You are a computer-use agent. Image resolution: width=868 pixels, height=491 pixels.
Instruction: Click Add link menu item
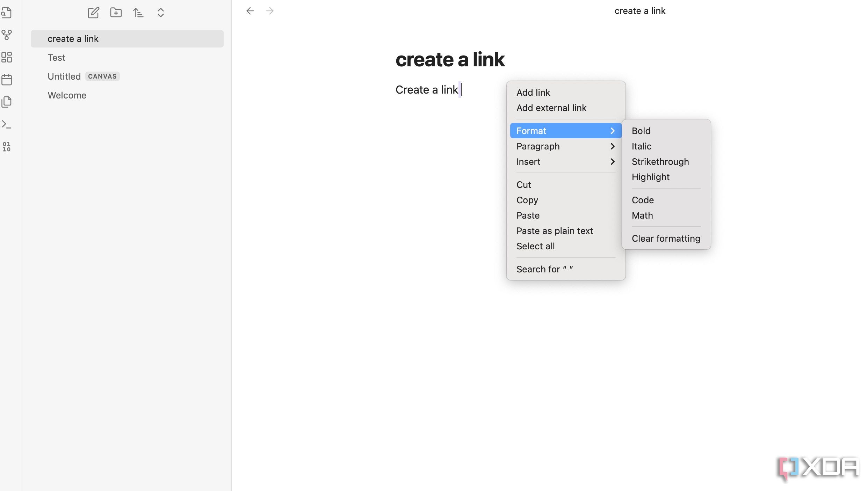[x=533, y=92]
